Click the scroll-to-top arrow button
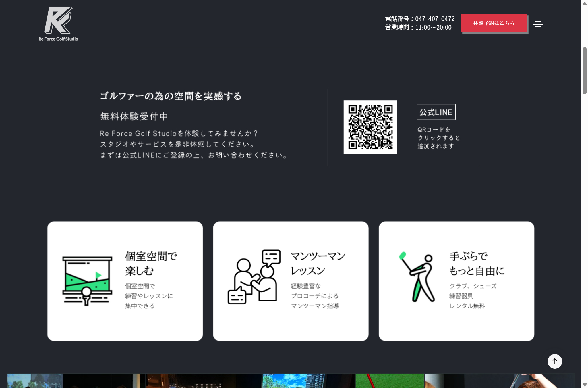The height and width of the screenshot is (388, 588). (x=555, y=361)
